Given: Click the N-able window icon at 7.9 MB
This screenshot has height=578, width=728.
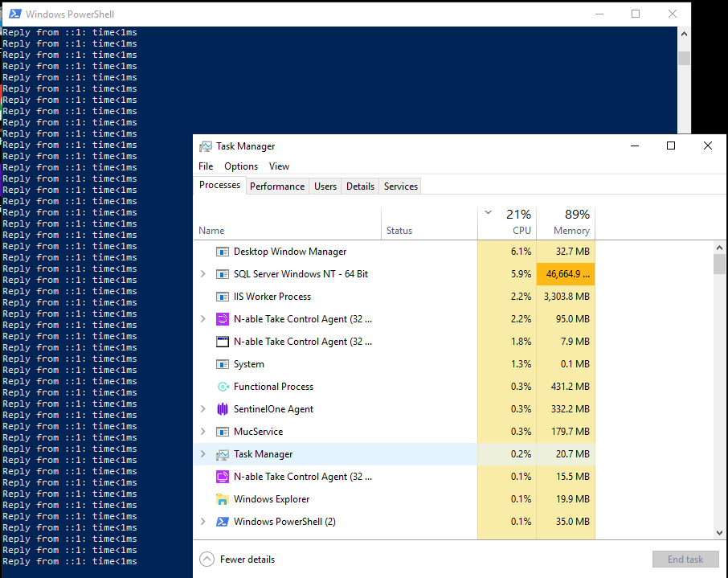Looking at the screenshot, I should (x=223, y=342).
